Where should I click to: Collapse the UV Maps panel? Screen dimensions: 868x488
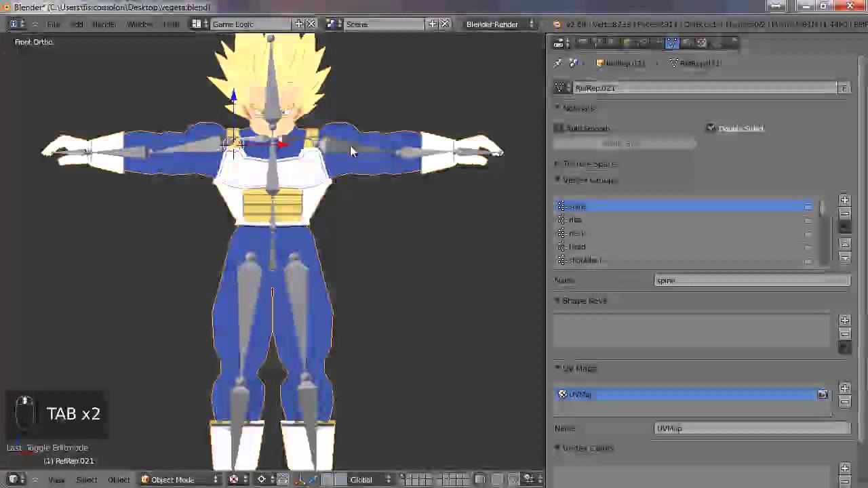pos(576,369)
